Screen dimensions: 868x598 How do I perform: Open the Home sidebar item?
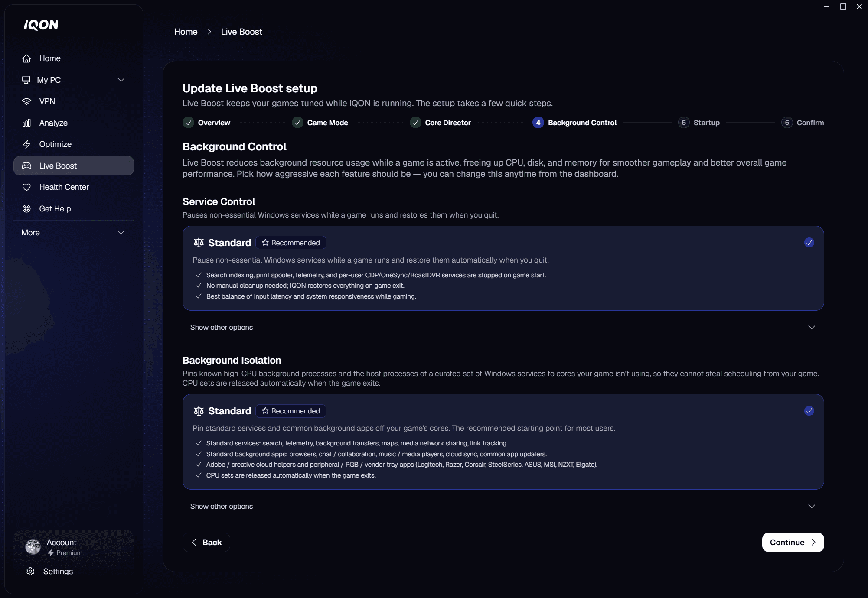coord(74,58)
